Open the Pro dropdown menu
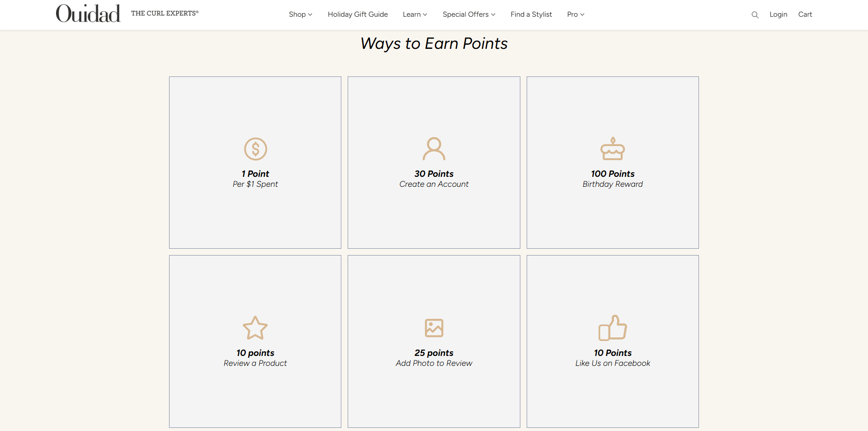Image resolution: width=868 pixels, height=431 pixels. point(576,14)
